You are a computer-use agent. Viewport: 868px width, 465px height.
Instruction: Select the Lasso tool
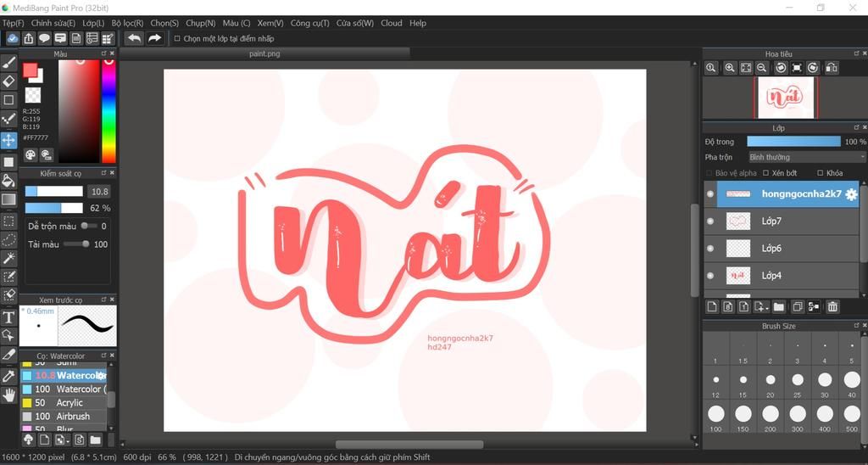[8, 239]
